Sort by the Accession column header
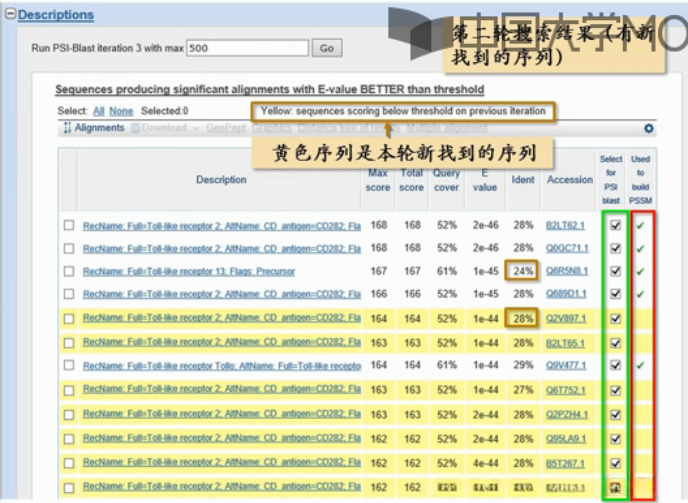 [x=570, y=180]
